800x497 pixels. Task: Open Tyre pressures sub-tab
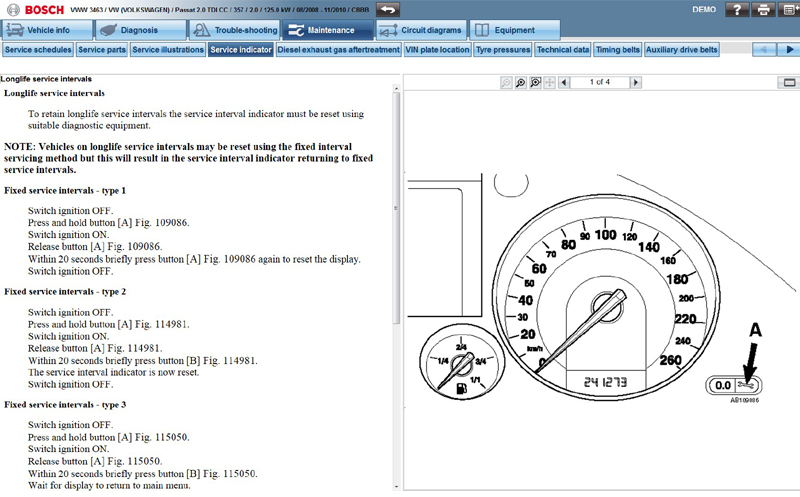(503, 49)
